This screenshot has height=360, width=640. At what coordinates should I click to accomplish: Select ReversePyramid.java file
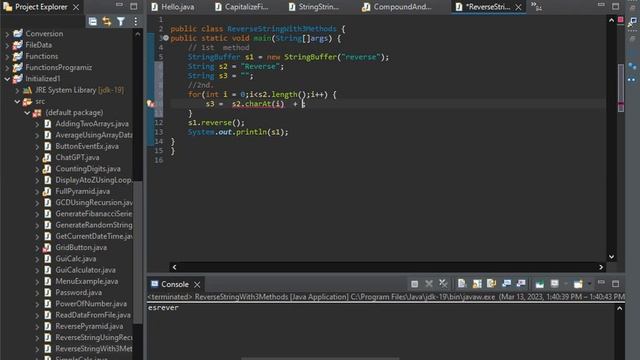(x=89, y=326)
